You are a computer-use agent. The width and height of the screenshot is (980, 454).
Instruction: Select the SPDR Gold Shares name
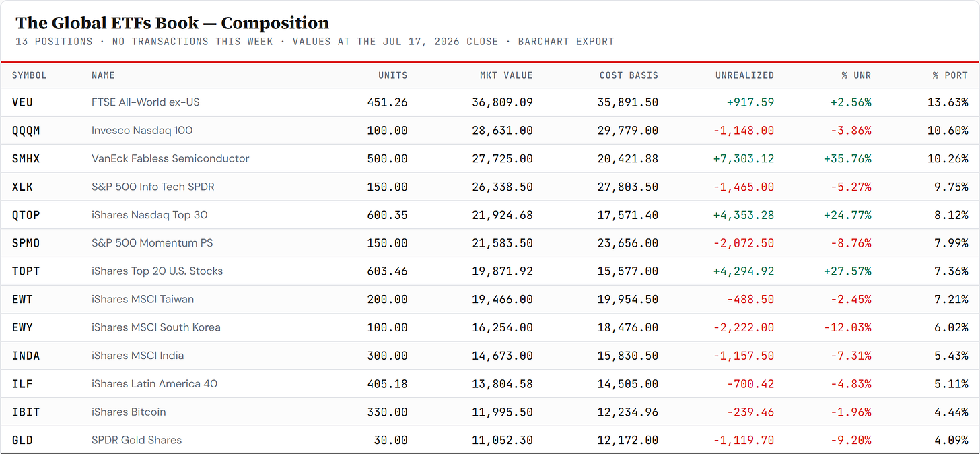point(137,440)
